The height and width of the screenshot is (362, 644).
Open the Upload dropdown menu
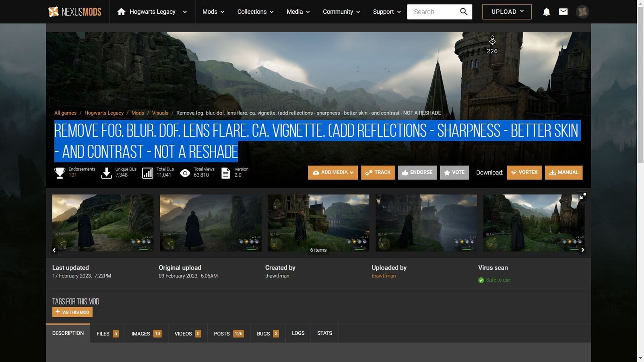507,12
